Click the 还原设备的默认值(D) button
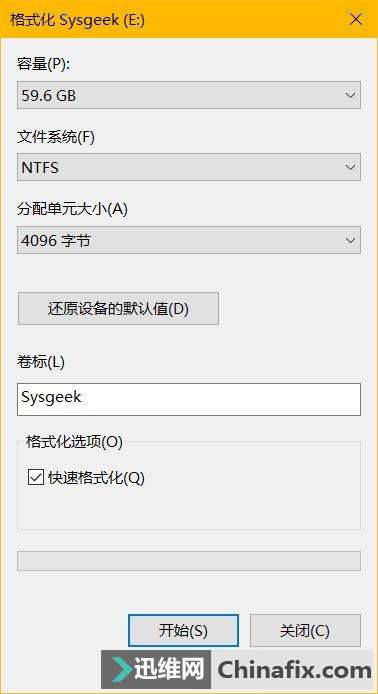The height and width of the screenshot is (694, 378). pos(118,308)
